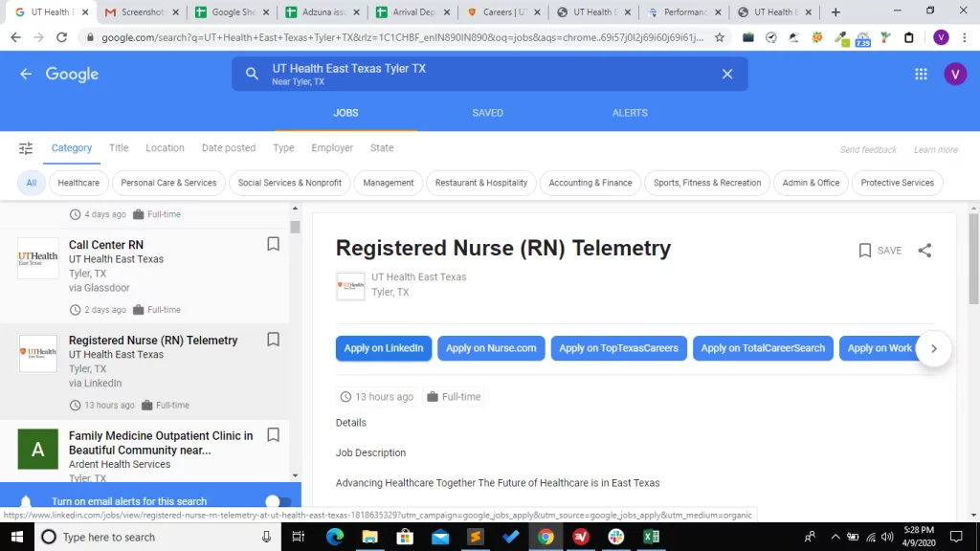Filter by Accounting & Finance chip
Viewport: 980px width, 551px height.
coord(590,183)
